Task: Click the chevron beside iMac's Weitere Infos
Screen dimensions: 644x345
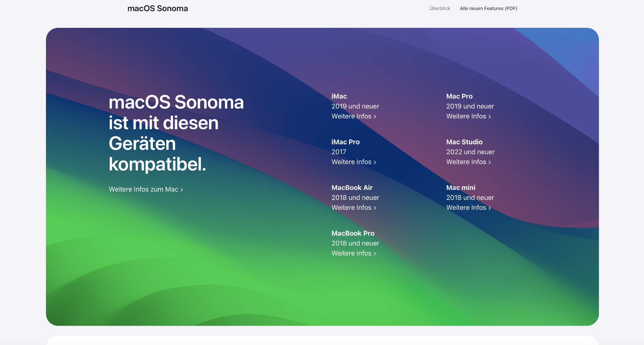Action: pos(375,117)
